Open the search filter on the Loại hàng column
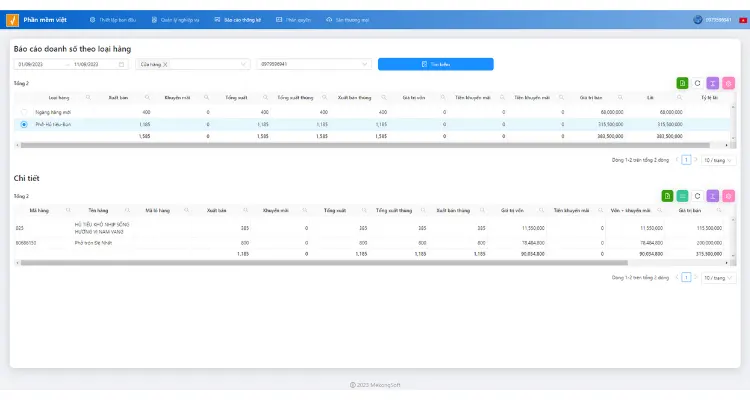 pyautogui.click(x=88, y=98)
